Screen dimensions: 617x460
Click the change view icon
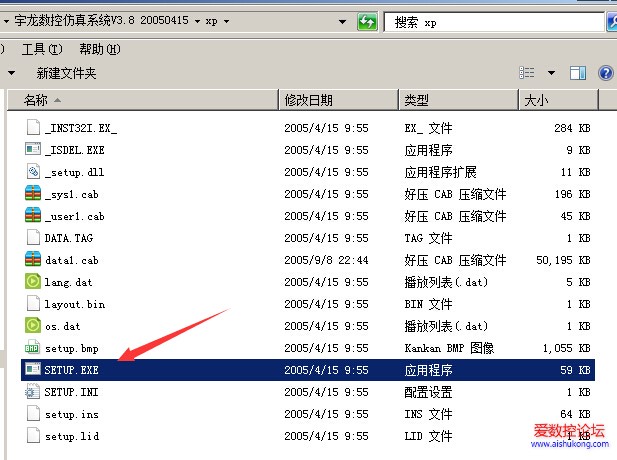pos(527,73)
